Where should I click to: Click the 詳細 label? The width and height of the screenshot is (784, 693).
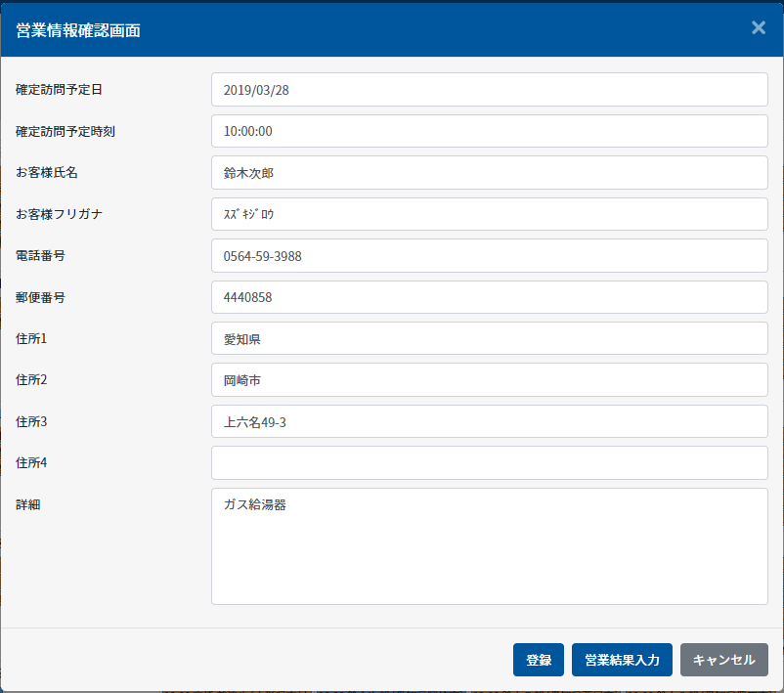coord(28,504)
